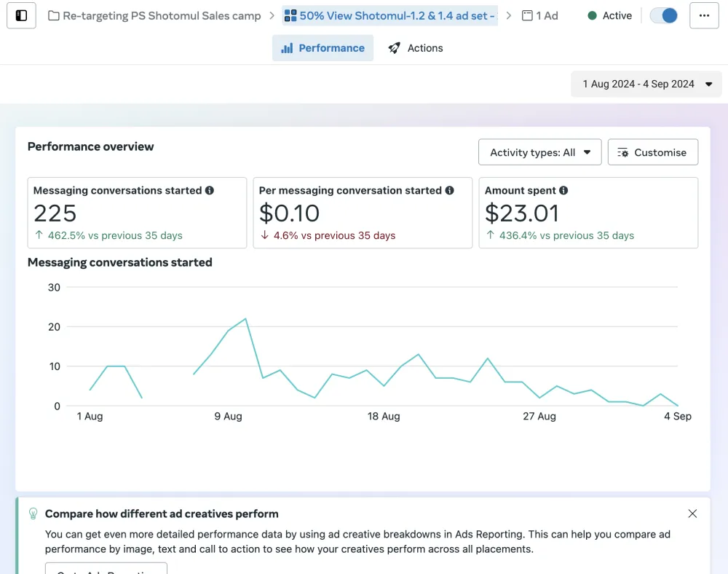
Task: Click info icon next to Amount spent
Action: pos(563,190)
